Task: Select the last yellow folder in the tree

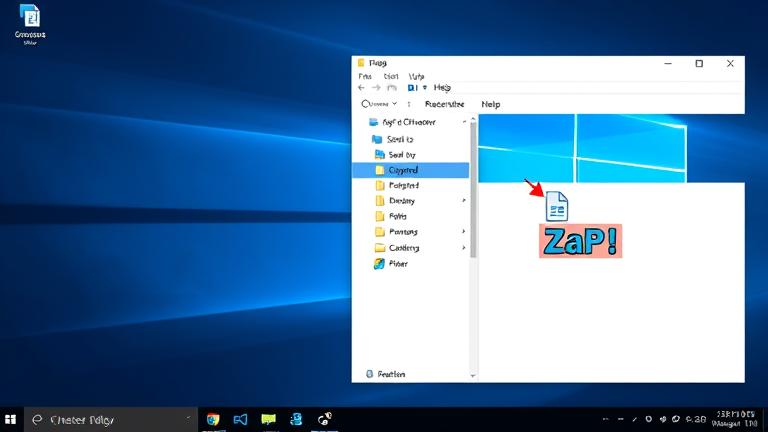Action: point(397,248)
